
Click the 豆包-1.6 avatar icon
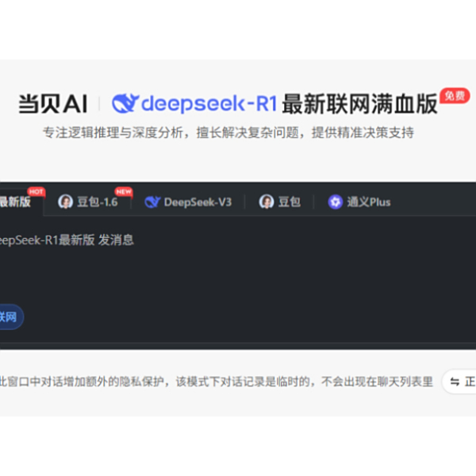pos(65,202)
